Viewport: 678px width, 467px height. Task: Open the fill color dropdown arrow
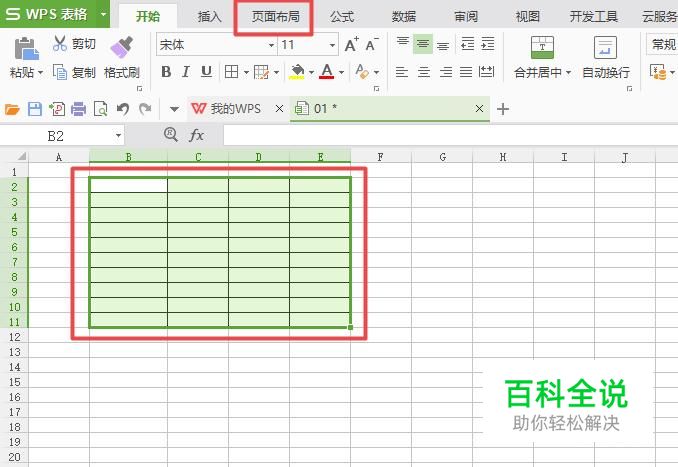311,72
